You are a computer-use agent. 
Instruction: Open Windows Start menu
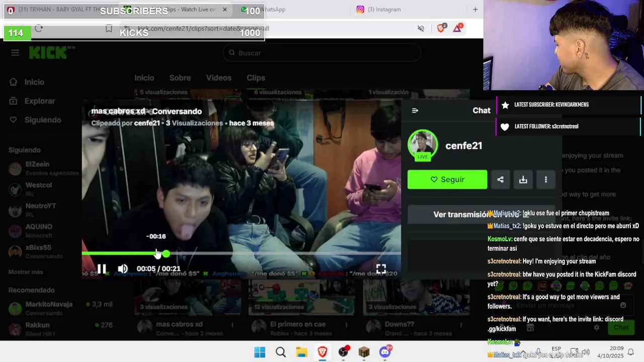260,352
